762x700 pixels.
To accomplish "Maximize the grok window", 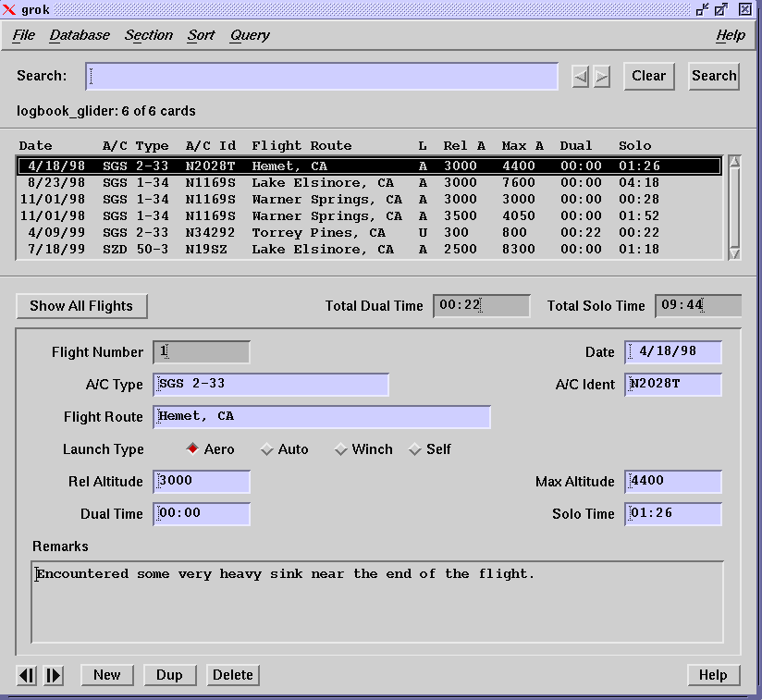I will pyautogui.click(x=721, y=9).
